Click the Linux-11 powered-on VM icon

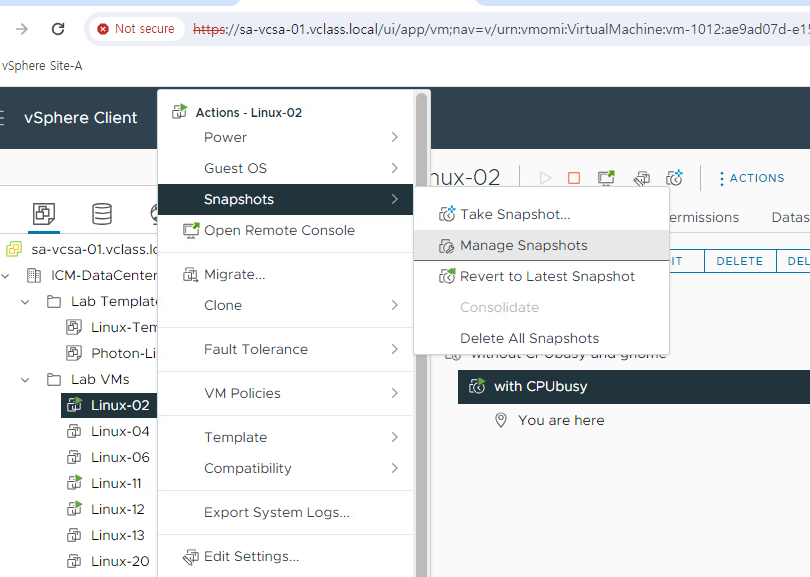[x=74, y=482]
